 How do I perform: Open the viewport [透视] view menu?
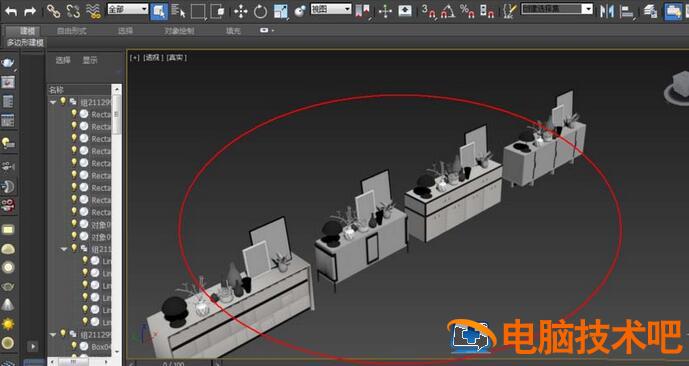tap(153, 58)
